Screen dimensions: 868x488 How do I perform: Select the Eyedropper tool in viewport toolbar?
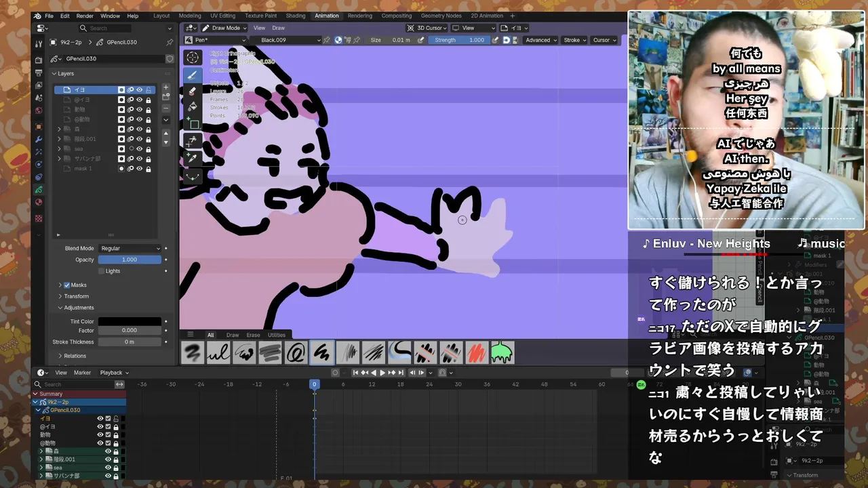click(x=193, y=159)
